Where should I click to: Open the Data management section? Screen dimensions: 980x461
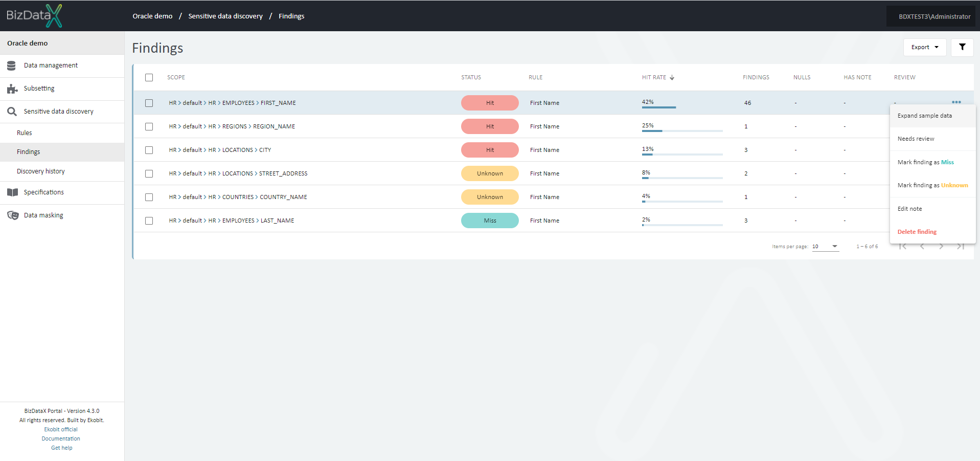62,65
